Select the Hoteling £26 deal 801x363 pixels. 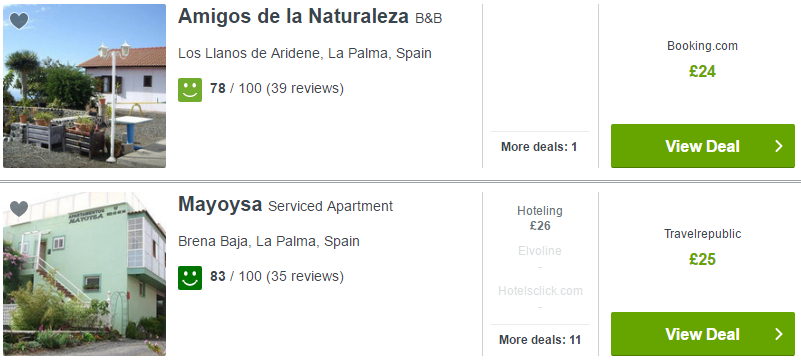pyautogui.click(x=539, y=218)
